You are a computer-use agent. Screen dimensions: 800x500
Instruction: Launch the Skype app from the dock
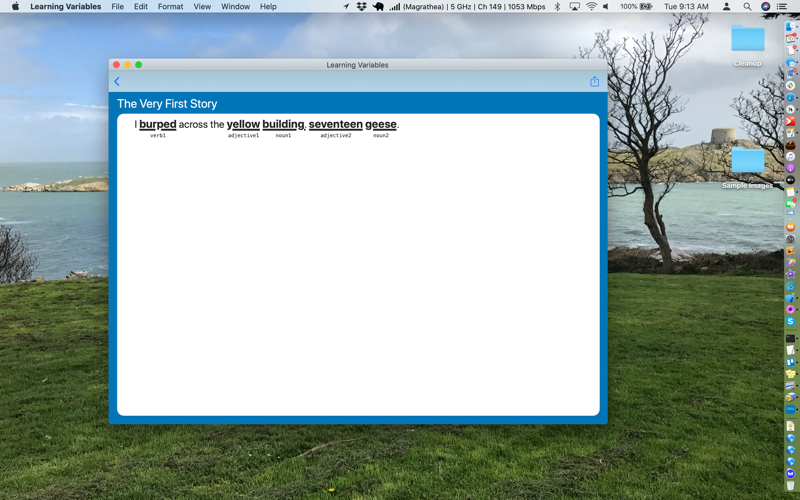click(x=790, y=321)
